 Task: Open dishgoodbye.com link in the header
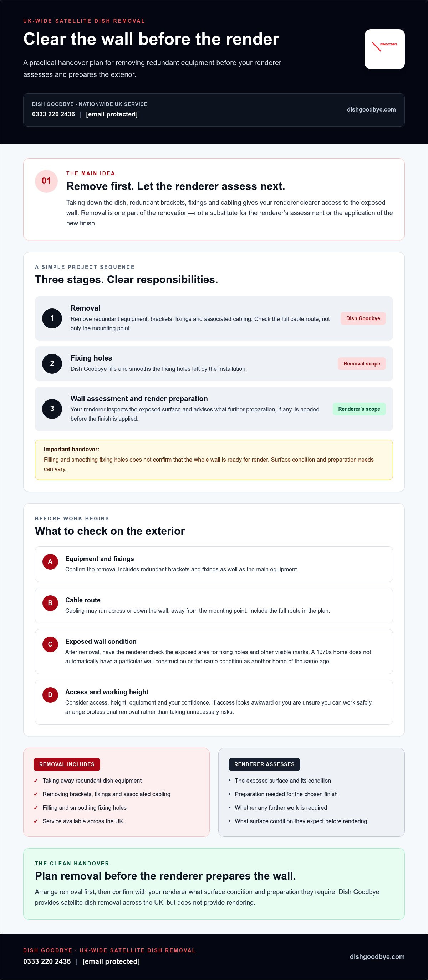(371, 110)
